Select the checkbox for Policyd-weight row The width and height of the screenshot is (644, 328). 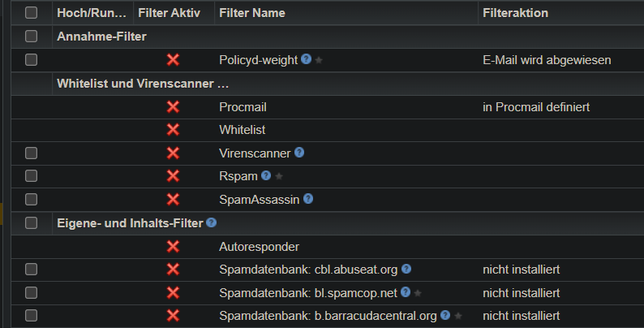[x=32, y=59]
